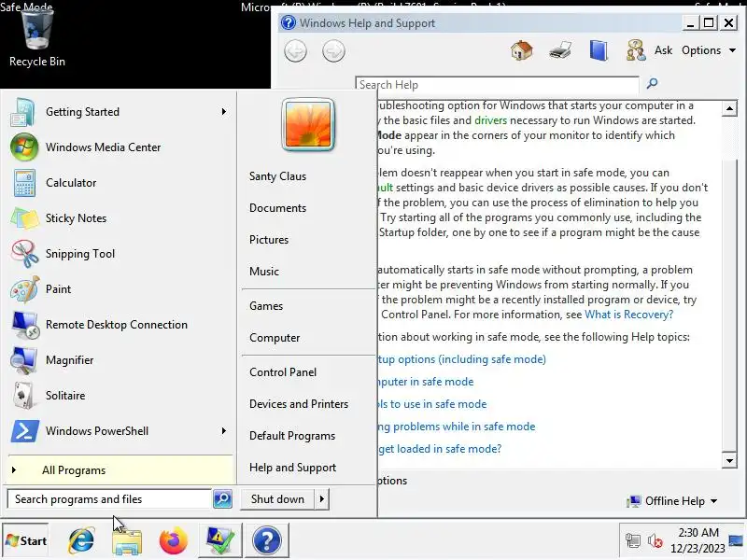Click the Search Help input field

497,85
